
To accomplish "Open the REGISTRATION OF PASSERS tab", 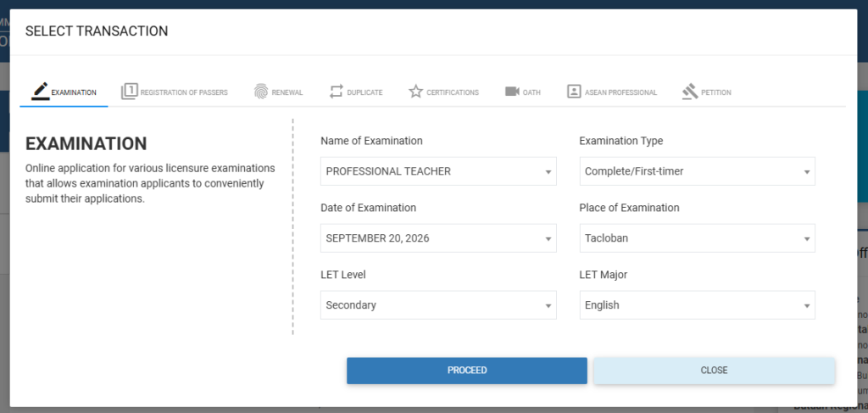I will [184, 92].
